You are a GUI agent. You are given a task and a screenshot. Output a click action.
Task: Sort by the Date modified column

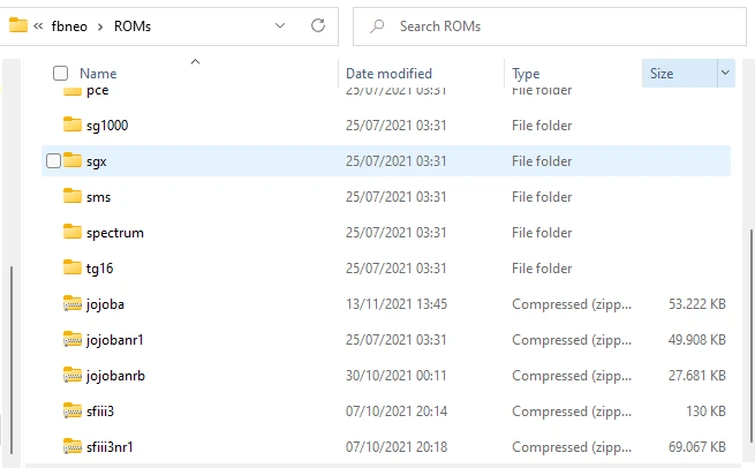389,73
